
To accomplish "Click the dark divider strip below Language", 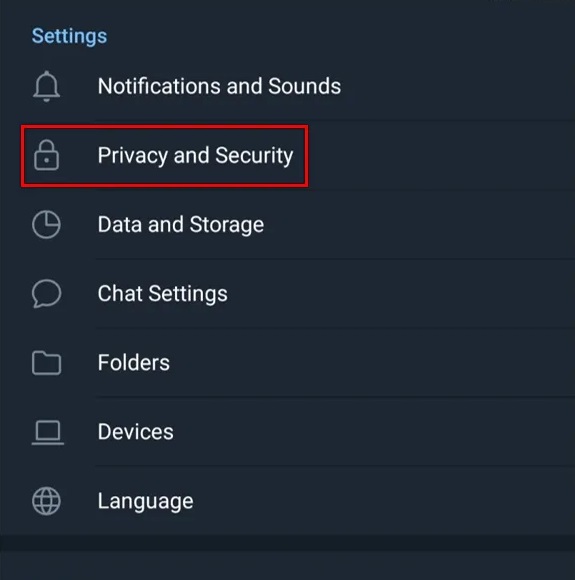I will tap(288, 543).
